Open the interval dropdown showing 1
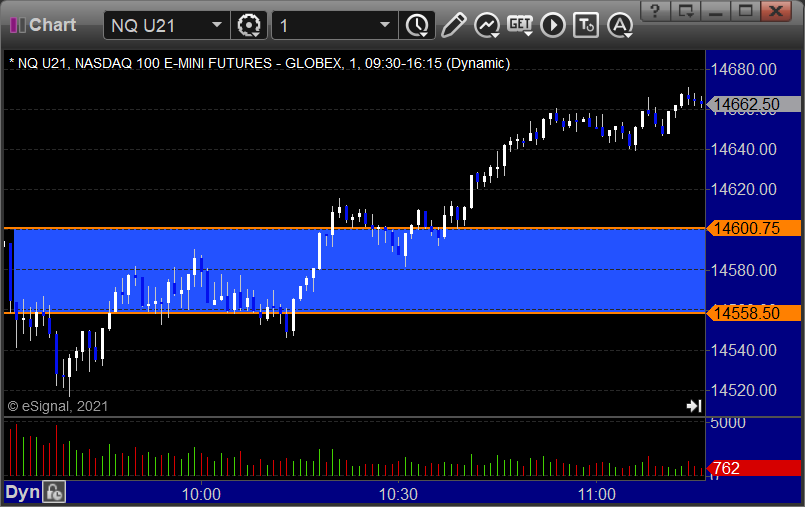The height and width of the screenshot is (507, 805). (385, 25)
